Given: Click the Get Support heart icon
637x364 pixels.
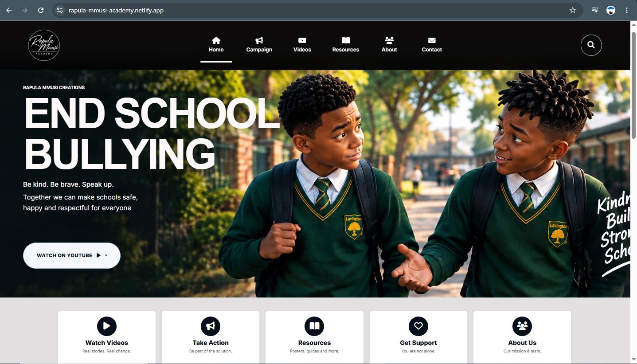Looking at the screenshot, I should [418, 326].
